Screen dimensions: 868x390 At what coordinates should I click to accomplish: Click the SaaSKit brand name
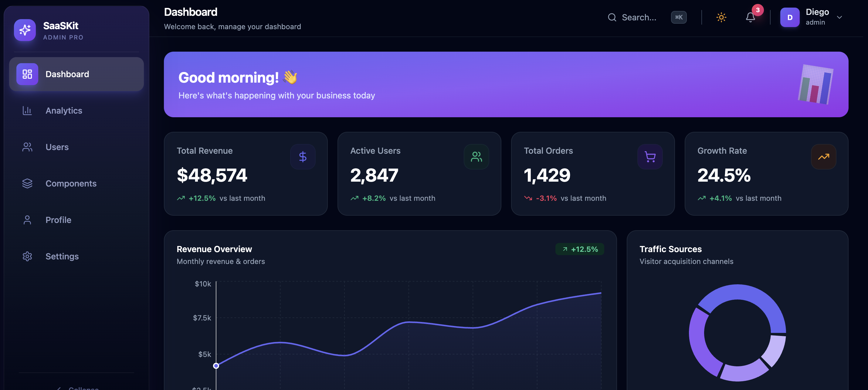tap(61, 26)
